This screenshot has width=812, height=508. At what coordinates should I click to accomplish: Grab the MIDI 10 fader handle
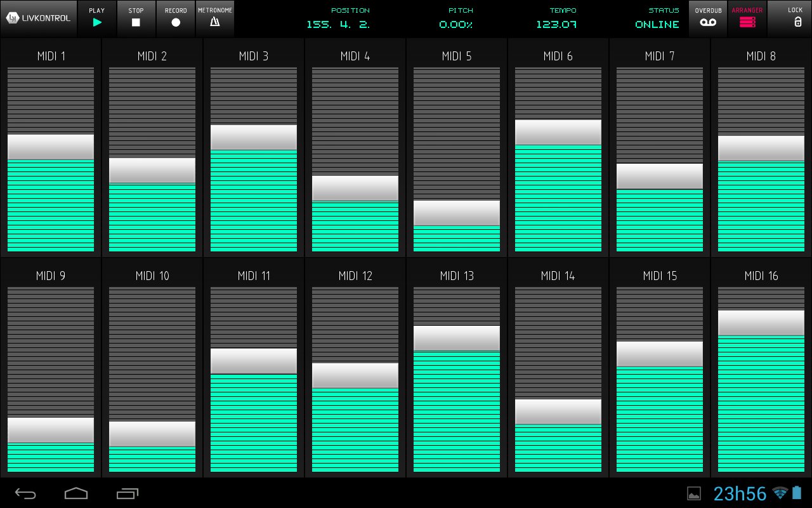click(x=152, y=434)
